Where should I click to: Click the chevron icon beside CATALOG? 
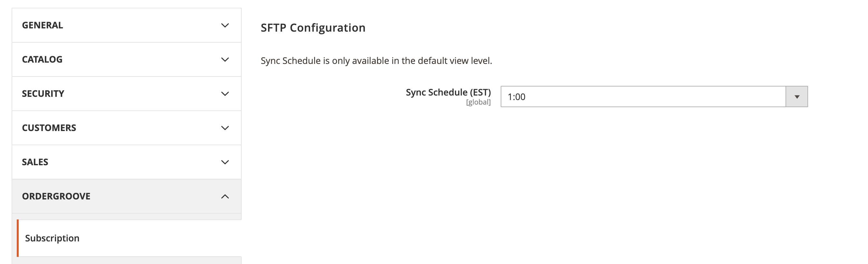[x=225, y=59]
